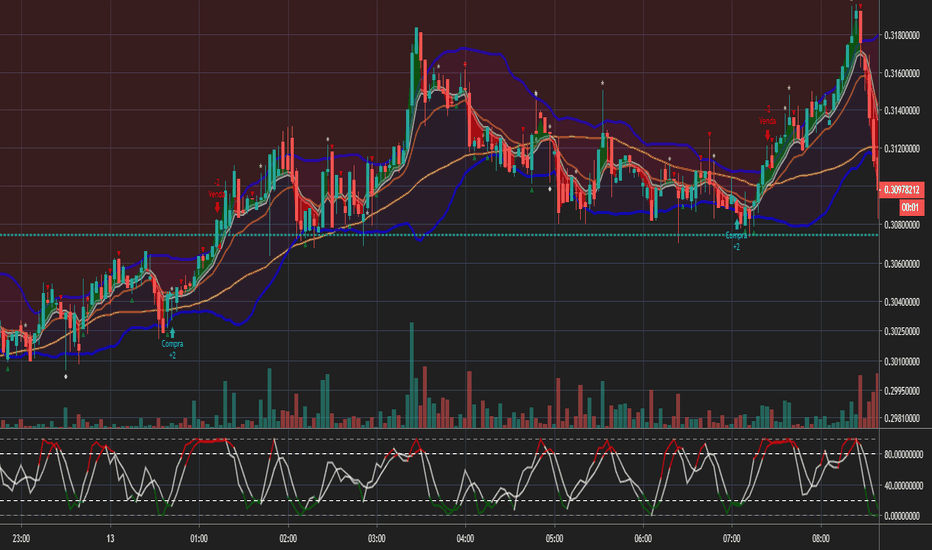
Task: Click the 02:00 time axis label
Action: point(288,539)
